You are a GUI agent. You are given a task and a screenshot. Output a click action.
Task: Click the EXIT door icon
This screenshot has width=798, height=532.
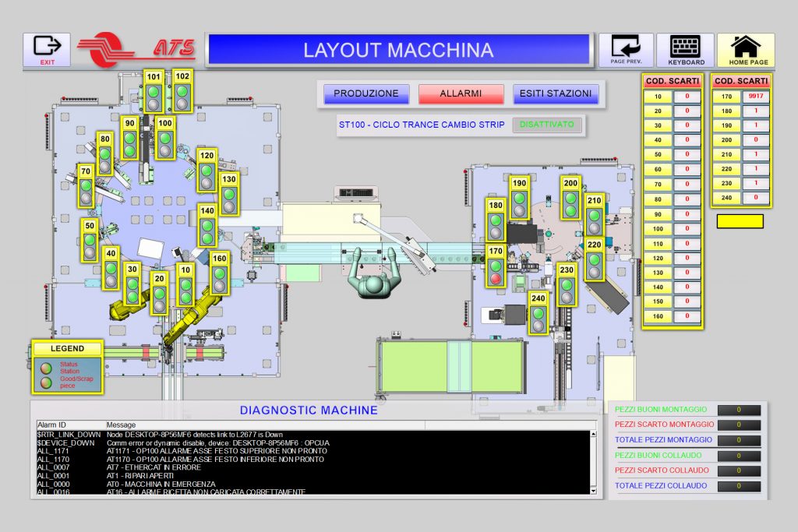(47, 47)
